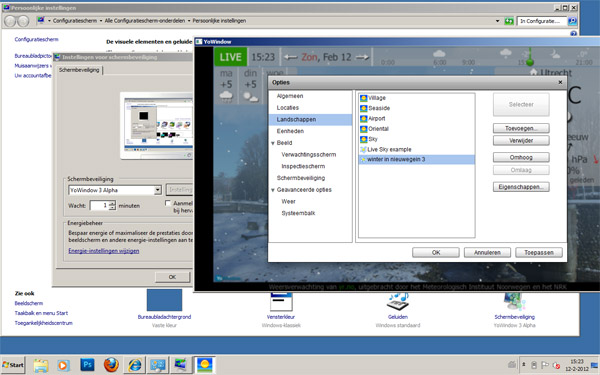
Task: Open the Eenheden options section
Action: pyautogui.click(x=290, y=131)
